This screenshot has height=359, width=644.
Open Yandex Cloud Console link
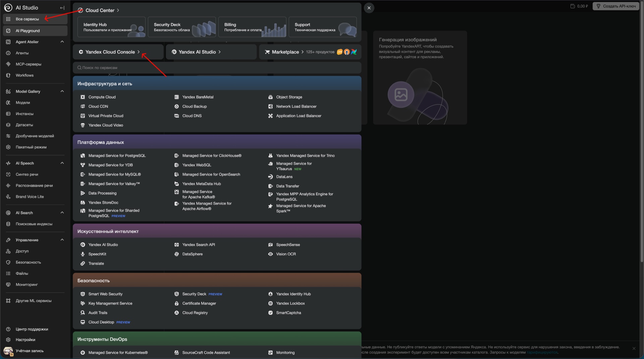tap(111, 52)
